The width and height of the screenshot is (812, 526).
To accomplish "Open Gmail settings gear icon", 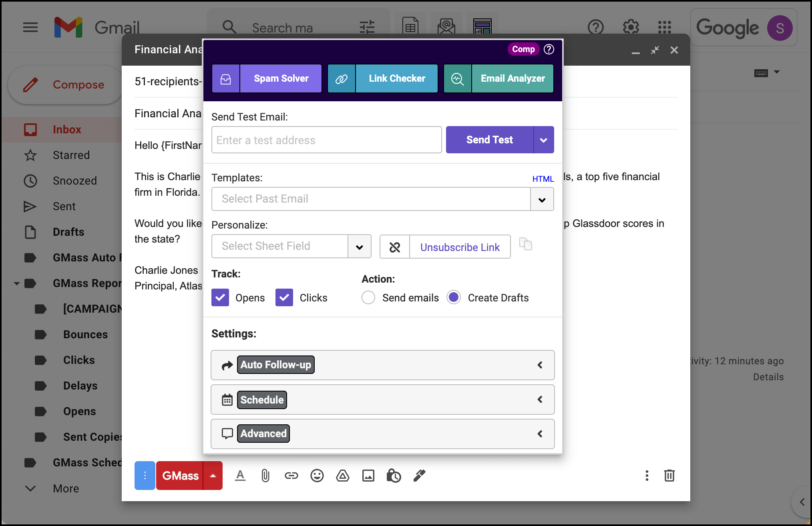I will click(x=631, y=27).
